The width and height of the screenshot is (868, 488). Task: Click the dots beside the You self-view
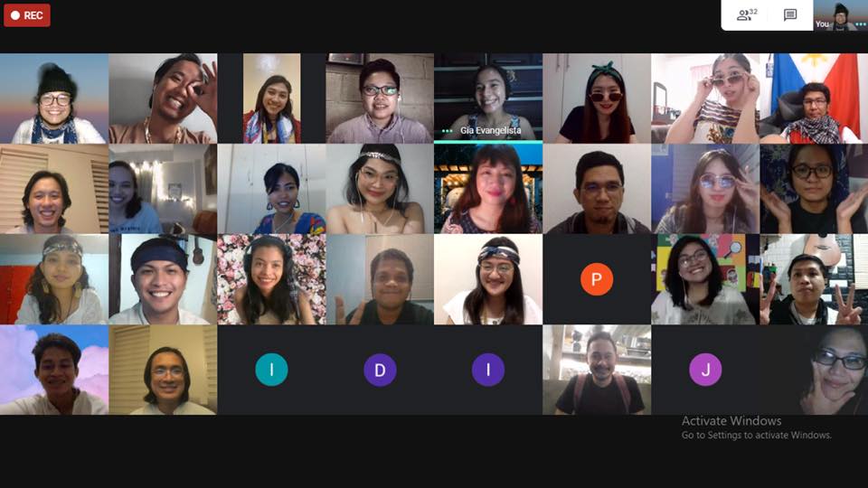862,24
